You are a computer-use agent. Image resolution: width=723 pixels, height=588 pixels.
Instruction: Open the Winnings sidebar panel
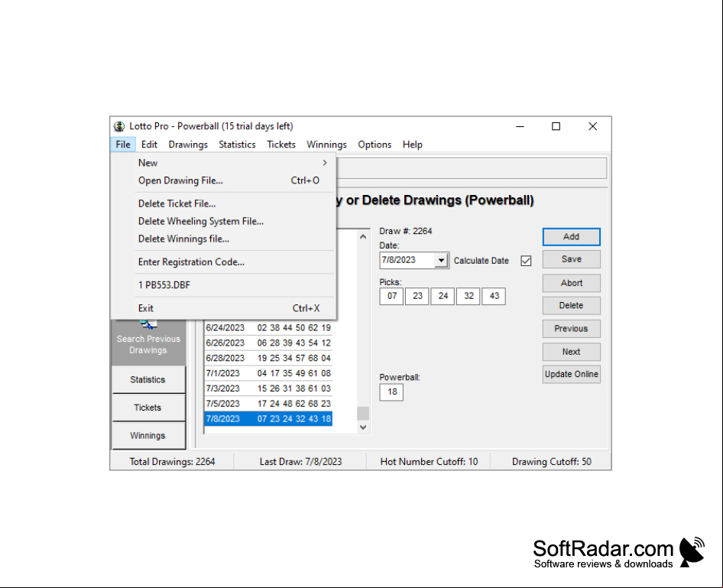[148, 436]
